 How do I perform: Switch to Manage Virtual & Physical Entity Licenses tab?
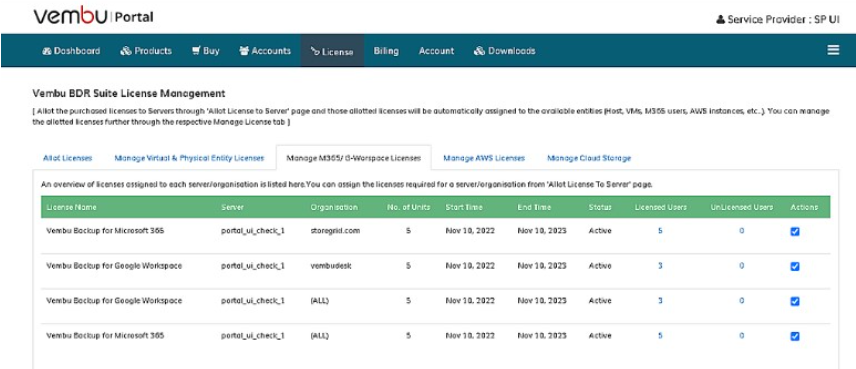point(189,158)
